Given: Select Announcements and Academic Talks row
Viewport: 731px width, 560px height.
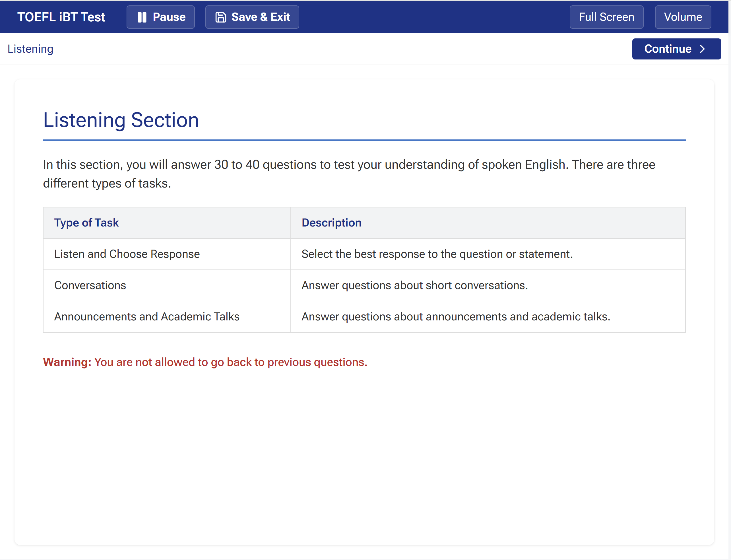Looking at the screenshot, I should (x=146, y=317).
